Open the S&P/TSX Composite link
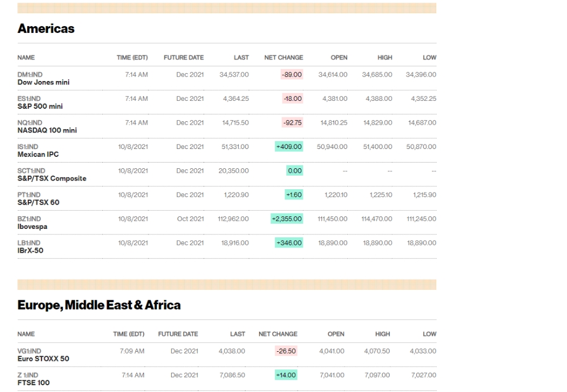Viewport: 567px width, 392px height. click(52, 178)
